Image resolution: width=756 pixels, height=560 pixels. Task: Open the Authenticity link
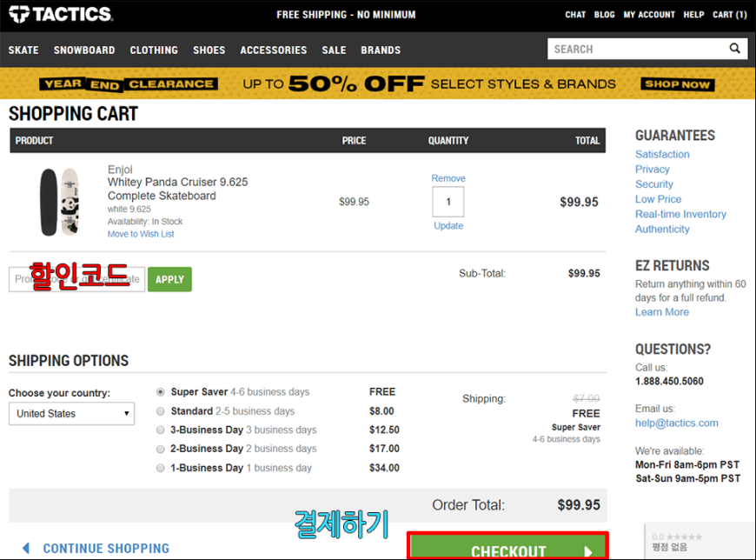(x=662, y=229)
